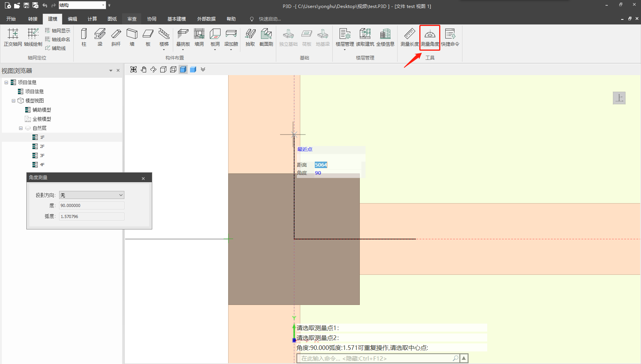This screenshot has height=364, width=641.
Task: Select the 梁 beam tool
Action: [100, 37]
